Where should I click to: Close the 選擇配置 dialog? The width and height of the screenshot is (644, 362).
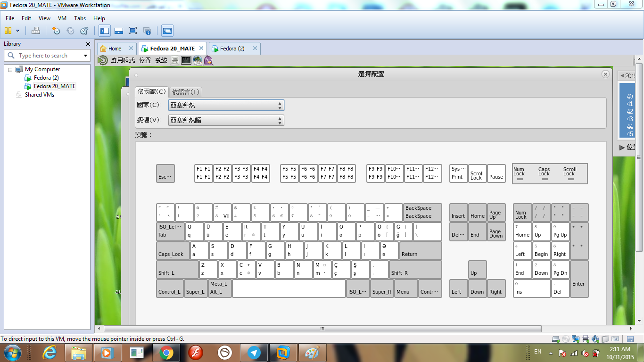(x=606, y=74)
